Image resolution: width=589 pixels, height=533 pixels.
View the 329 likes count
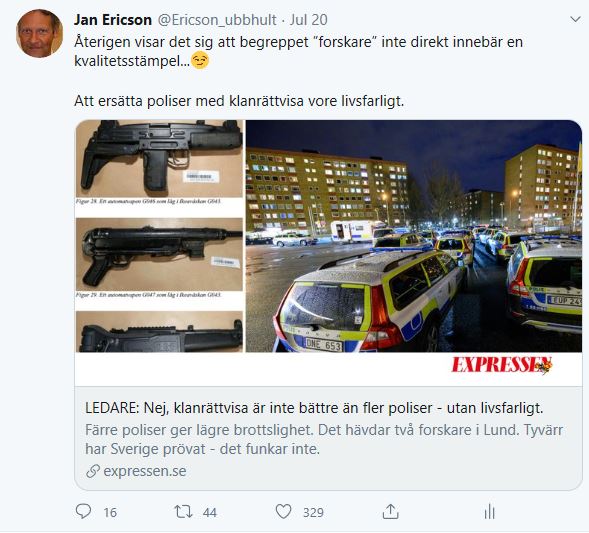(x=313, y=512)
